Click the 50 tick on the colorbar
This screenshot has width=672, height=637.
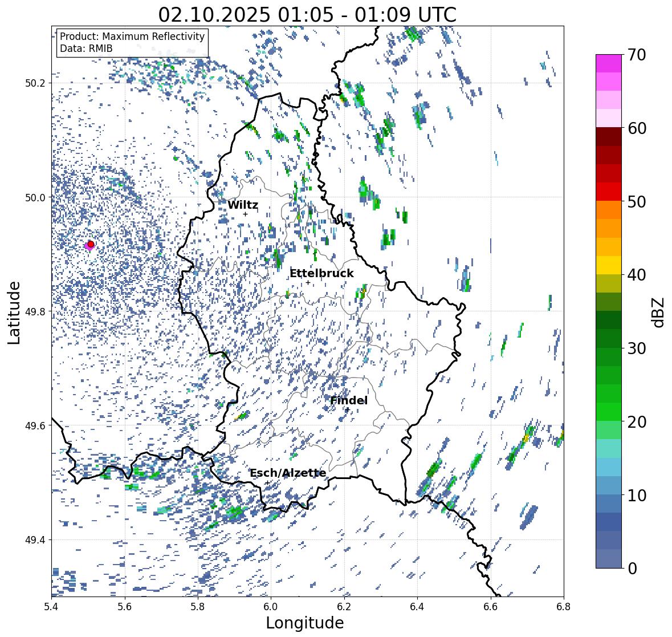[x=637, y=202]
